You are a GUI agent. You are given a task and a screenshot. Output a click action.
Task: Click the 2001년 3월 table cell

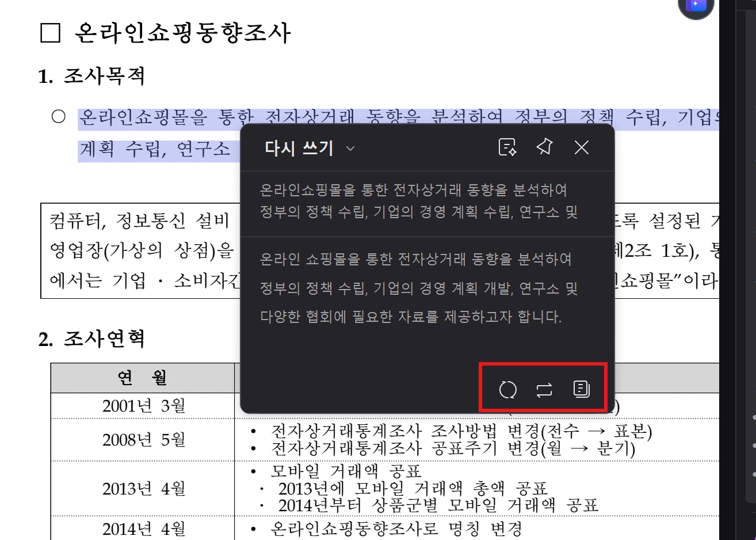click(143, 406)
